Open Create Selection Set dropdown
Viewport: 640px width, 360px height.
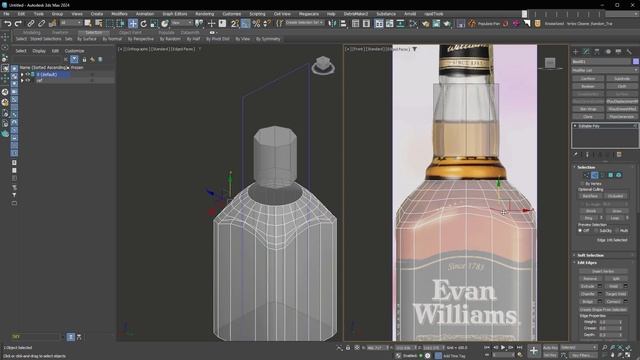(x=305, y=23)
